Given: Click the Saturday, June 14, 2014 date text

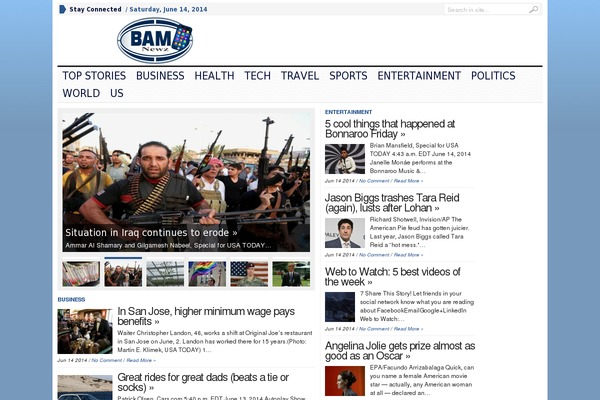Looking at the screenshot, I should tap(168, 9).
